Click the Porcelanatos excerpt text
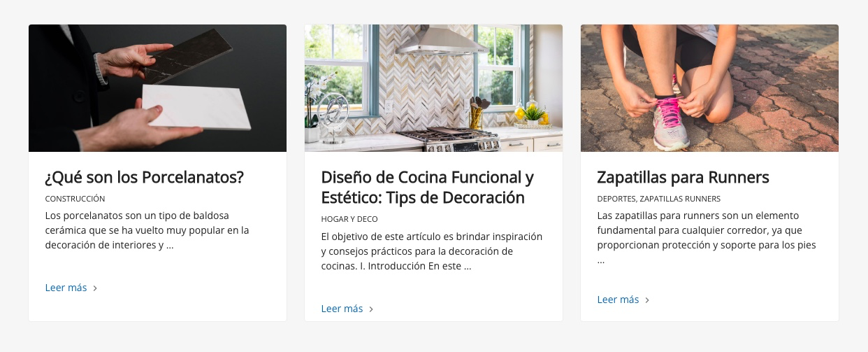868x352 pixels. pos(147,230)
